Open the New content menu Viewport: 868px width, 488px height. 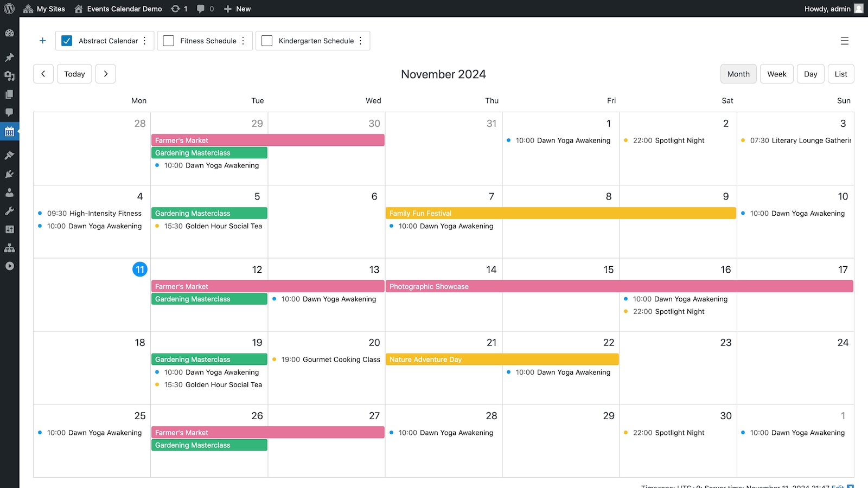pos(237,9)
